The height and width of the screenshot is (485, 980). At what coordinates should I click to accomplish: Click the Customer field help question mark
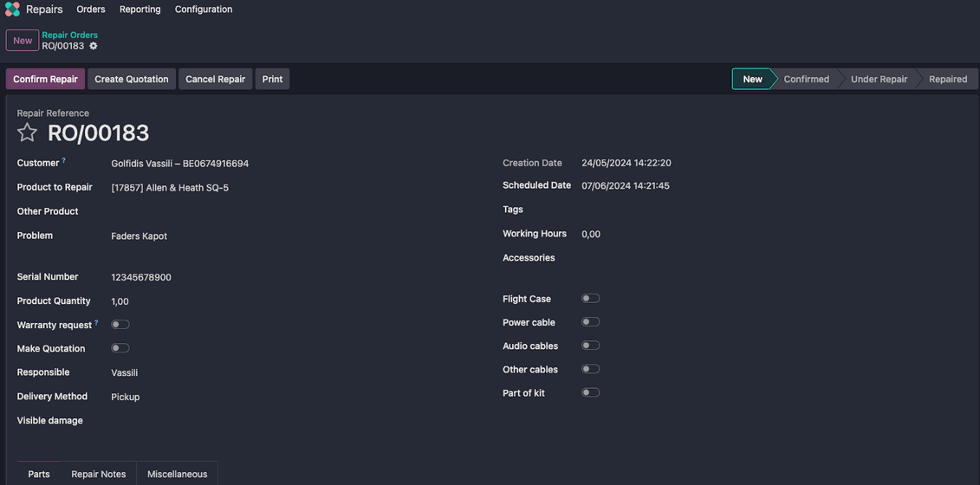pos(64,160)
